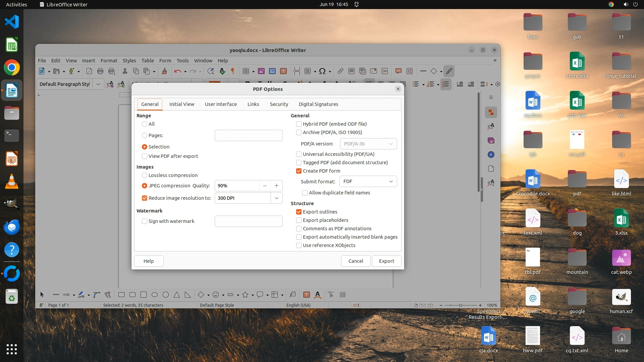The width and height of the screenshot is (644, 362).
Task: Click the Insert Table toolbar icon
Action: click(246, 71)
